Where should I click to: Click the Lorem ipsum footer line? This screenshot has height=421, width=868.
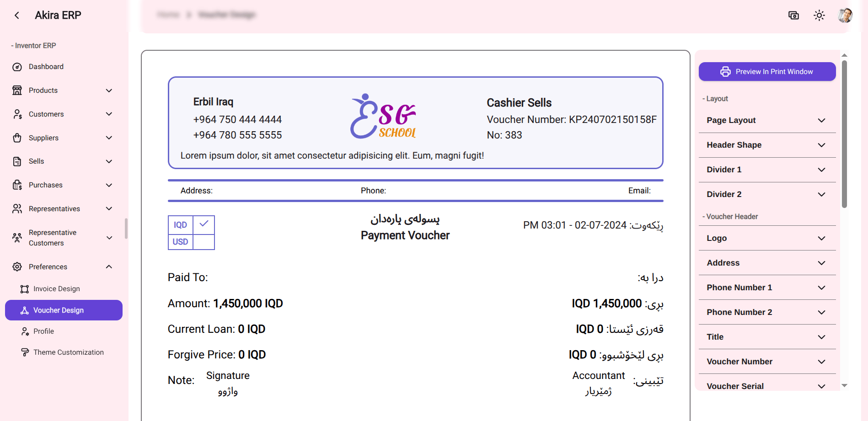[332, 156]
